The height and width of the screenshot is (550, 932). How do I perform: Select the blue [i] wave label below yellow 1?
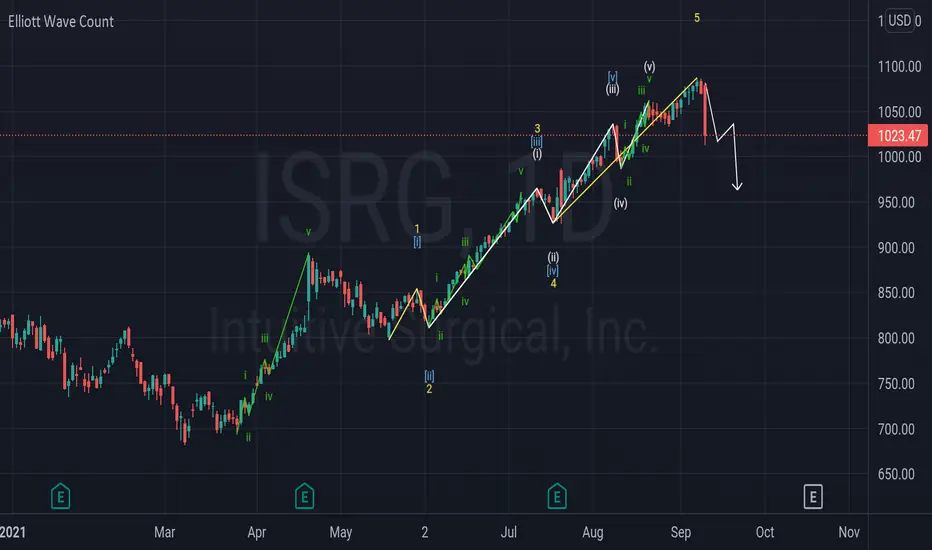[417, 241]
